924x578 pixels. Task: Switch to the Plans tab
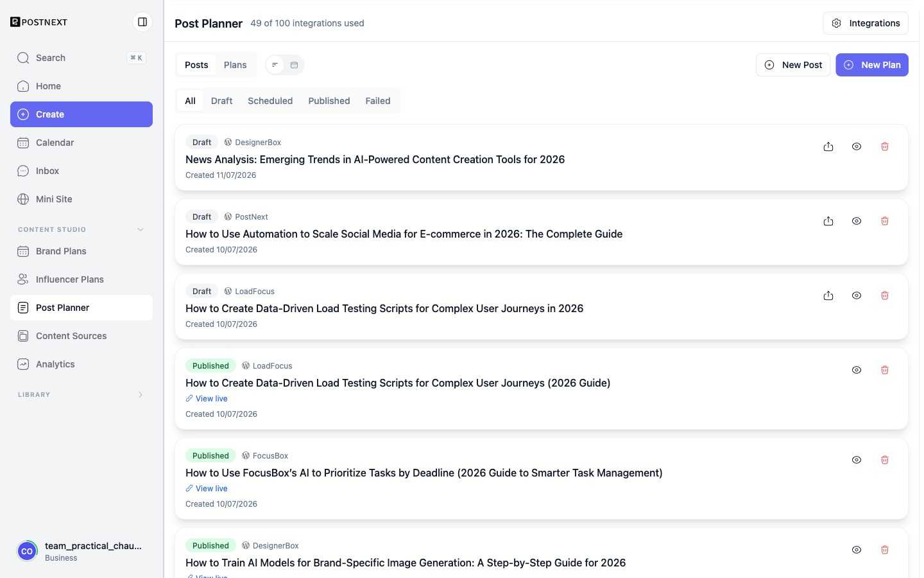(235, 65)
